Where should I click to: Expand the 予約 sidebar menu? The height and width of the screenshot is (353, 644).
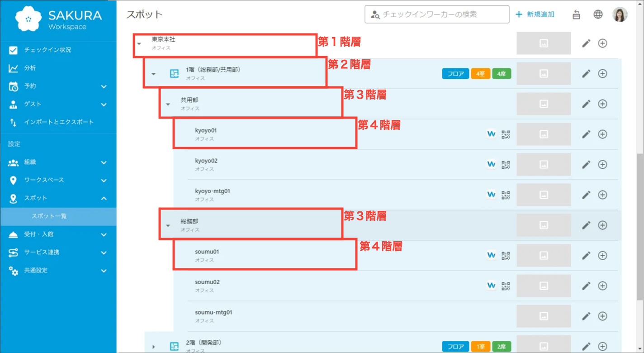click(104, 86)
